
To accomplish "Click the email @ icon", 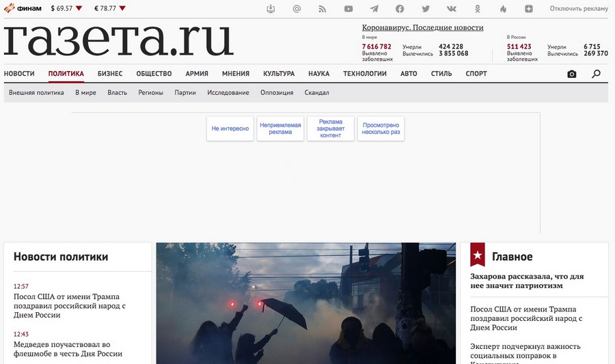I will click(x=297, y=9).
